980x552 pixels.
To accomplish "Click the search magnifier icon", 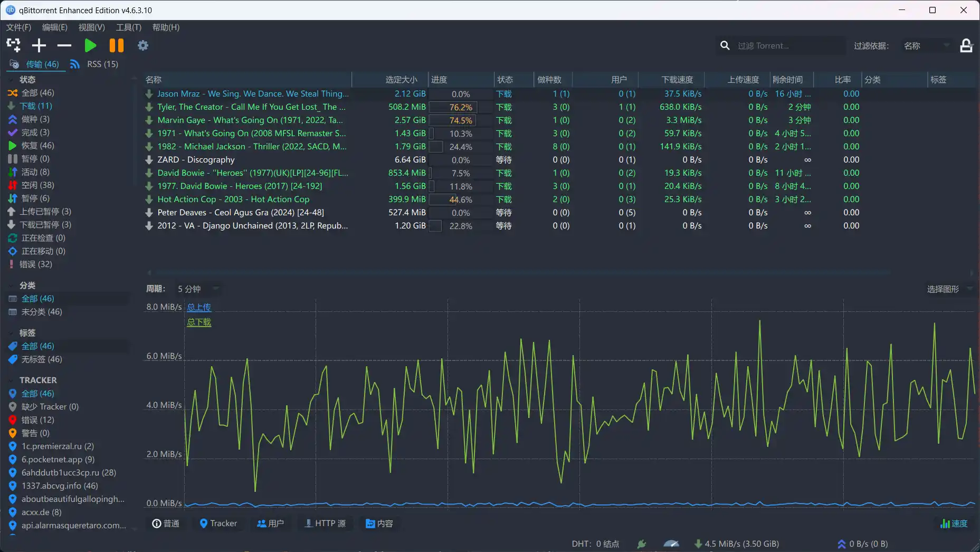I will click(x=725, y=46).
